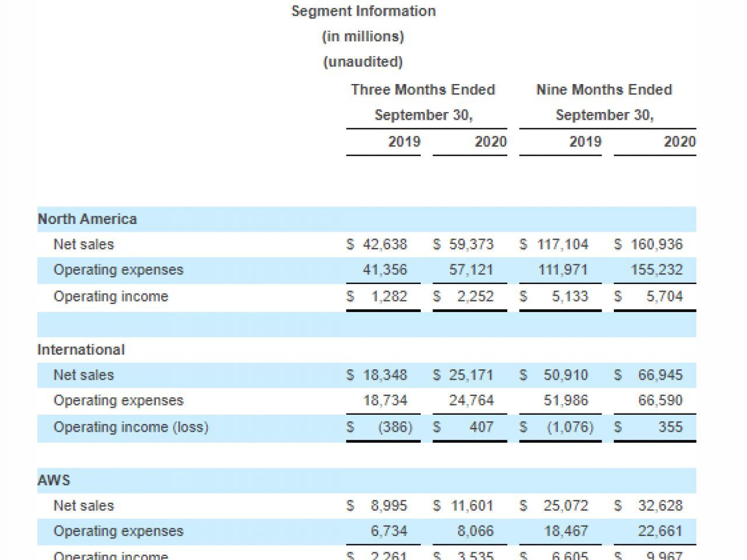Click the 111,971 operating expenses cell

tap(563, 270)
